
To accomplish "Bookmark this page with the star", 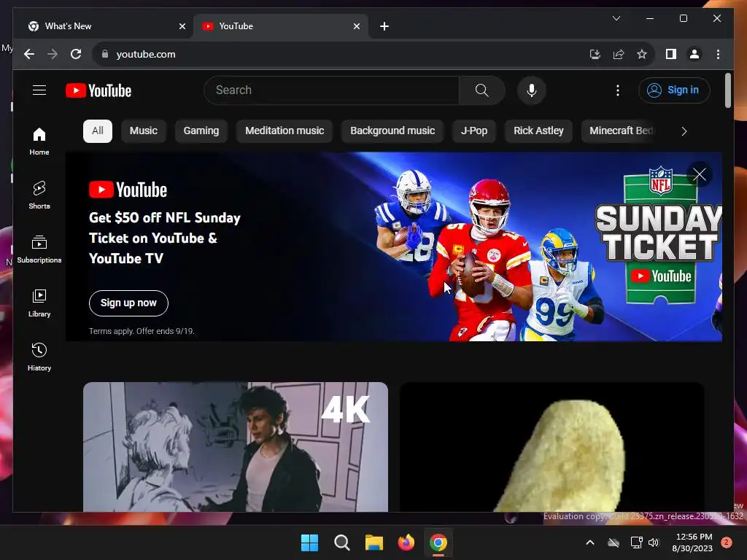I will tap(642, 54).
